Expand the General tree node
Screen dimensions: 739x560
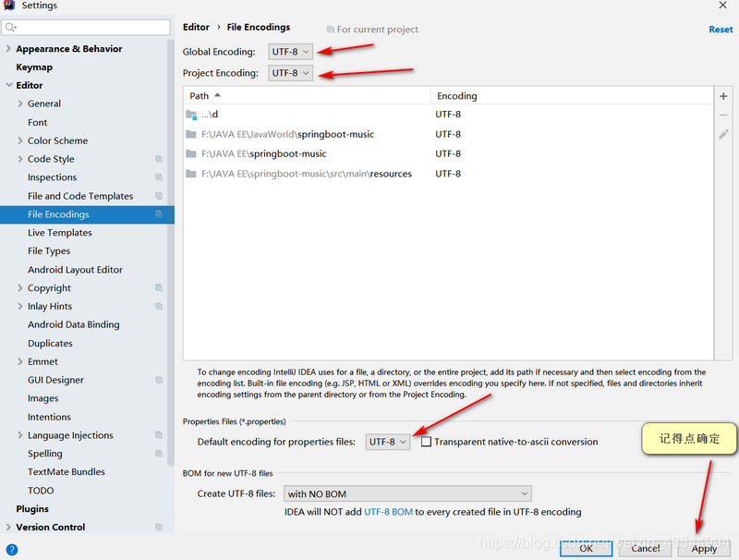[x=19, y=103]
